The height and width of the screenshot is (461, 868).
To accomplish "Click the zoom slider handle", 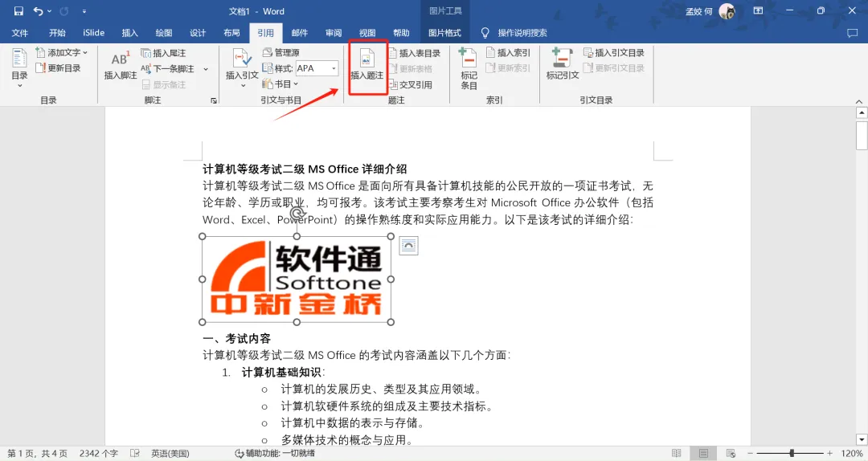I will [792, 453].
